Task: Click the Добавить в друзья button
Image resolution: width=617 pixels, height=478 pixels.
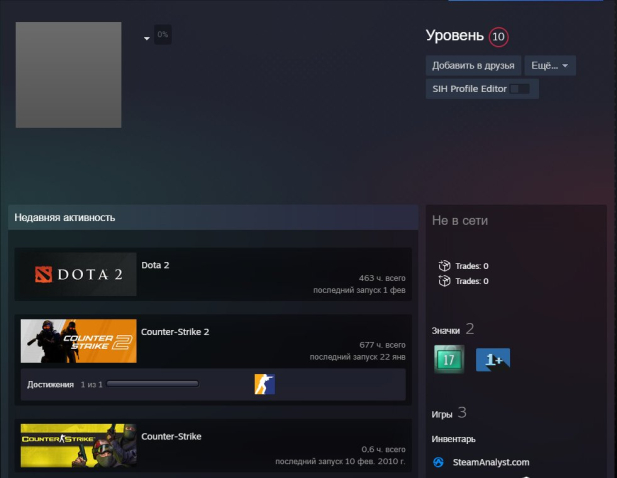Action: click(473, 66)
